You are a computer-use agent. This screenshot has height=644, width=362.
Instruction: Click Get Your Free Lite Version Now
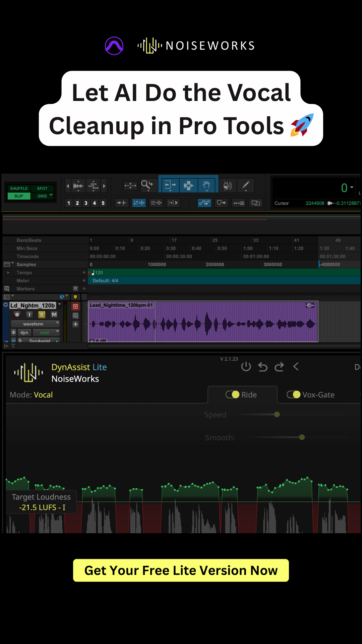181,570
